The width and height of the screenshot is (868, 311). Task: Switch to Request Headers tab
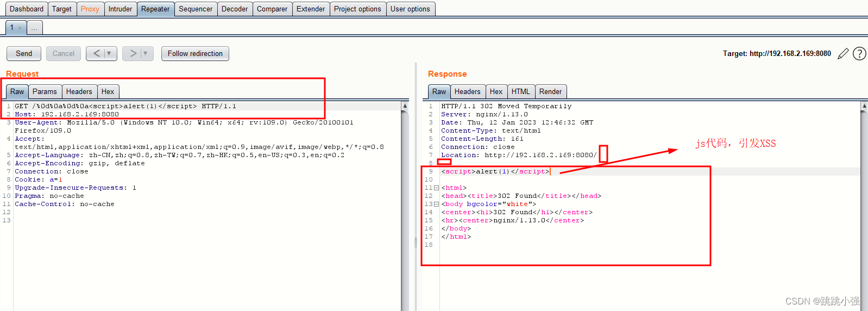pyautogui.click(x=79, y=91)
